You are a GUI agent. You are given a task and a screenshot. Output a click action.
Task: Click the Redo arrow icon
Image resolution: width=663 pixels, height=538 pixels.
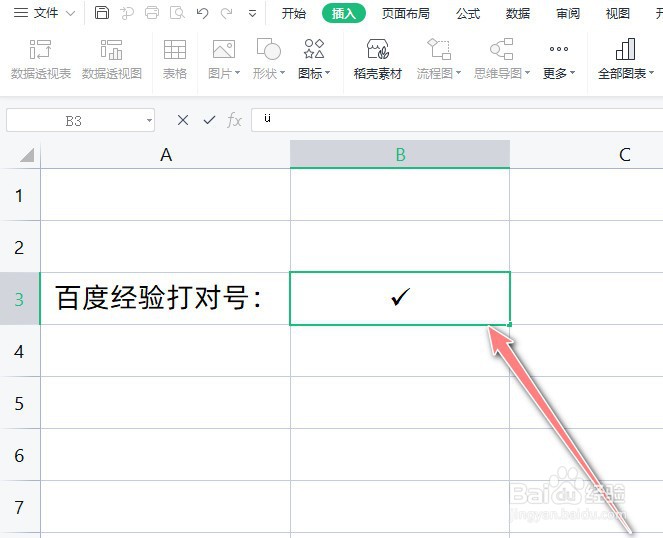227,13
